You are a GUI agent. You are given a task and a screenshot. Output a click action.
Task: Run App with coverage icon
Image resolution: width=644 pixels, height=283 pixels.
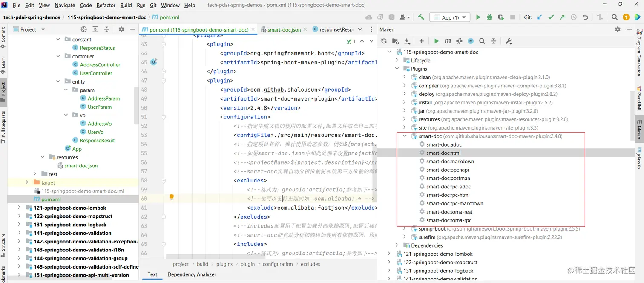point(501,17)
